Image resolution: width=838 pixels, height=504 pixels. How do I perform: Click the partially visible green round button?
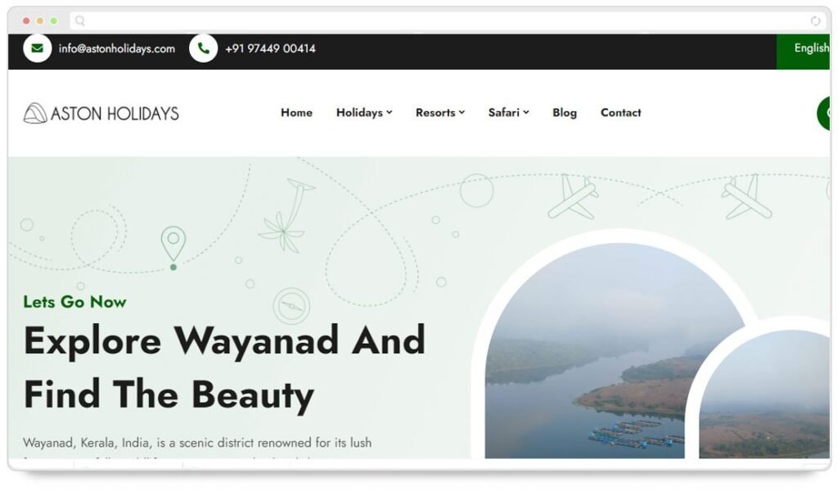click(x=823, y=113)
